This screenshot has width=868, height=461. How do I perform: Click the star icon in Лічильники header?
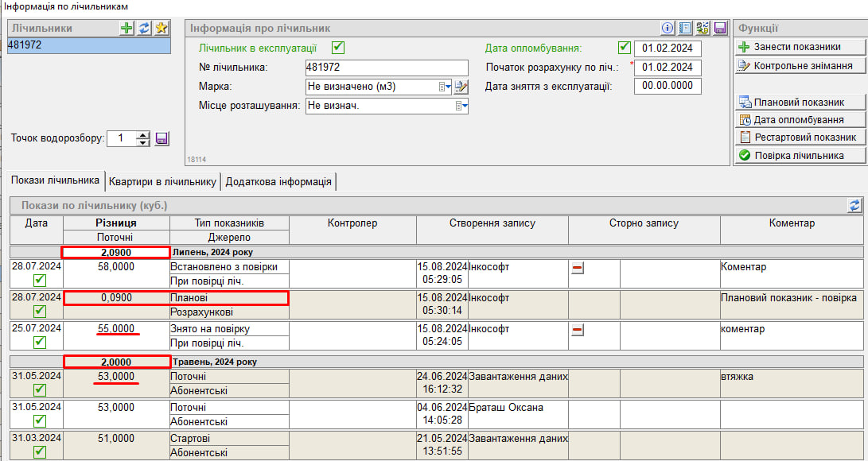click(162, 28)
